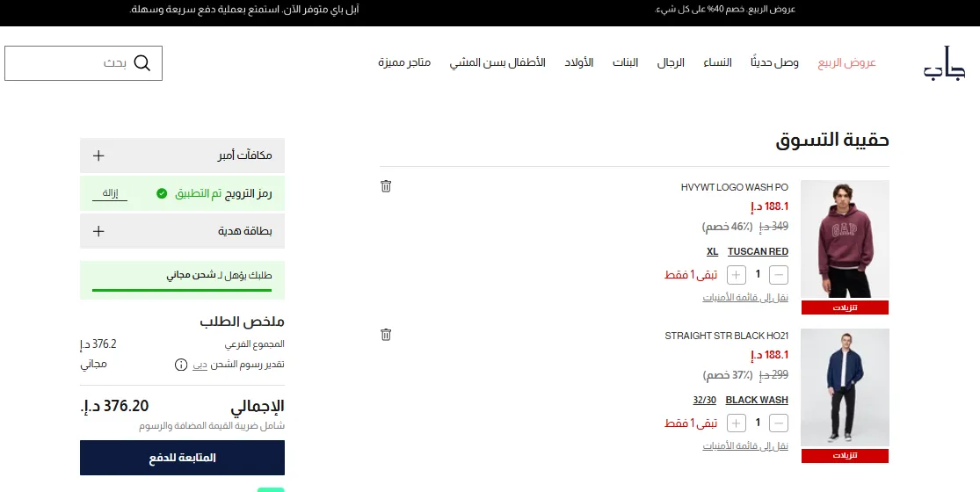Delete STRAIGHT STR BLACK HO21 item via trash icon

(x=386, y=335)
